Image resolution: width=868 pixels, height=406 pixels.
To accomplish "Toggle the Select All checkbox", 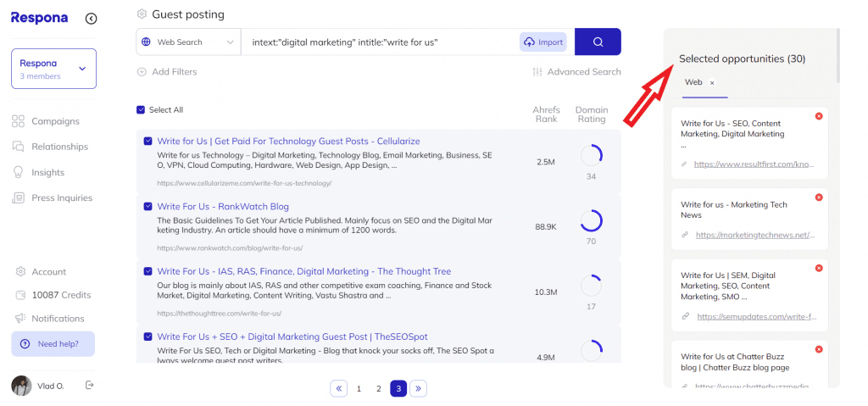I will coord(141,110).
